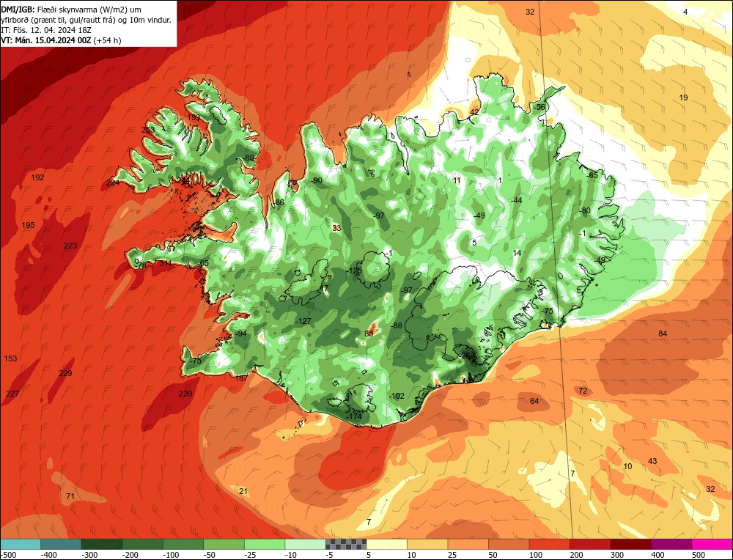Click the value 14 in eastern Iceland
This screenshot has width=733, height=560.
coord(517,253)
